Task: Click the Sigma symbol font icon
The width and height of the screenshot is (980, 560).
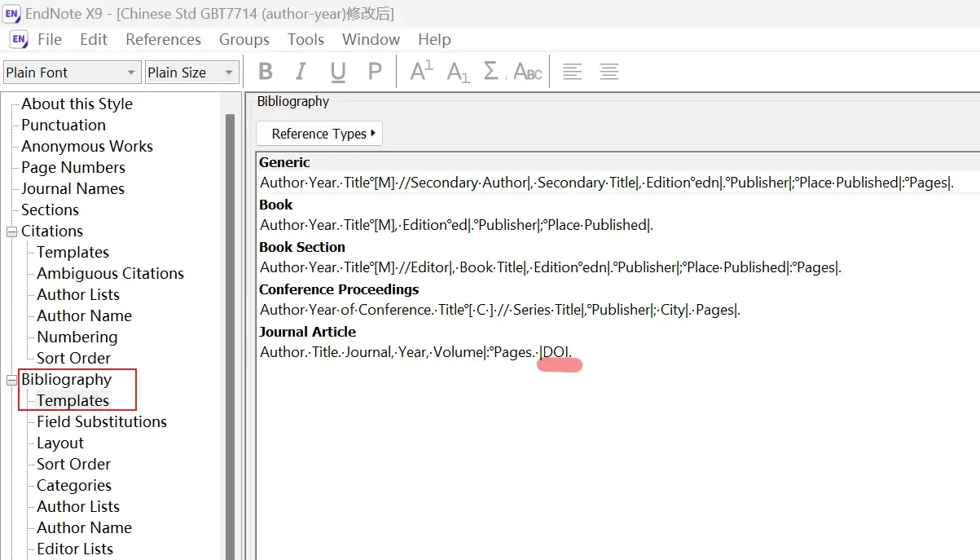Action: click(491, 72)
